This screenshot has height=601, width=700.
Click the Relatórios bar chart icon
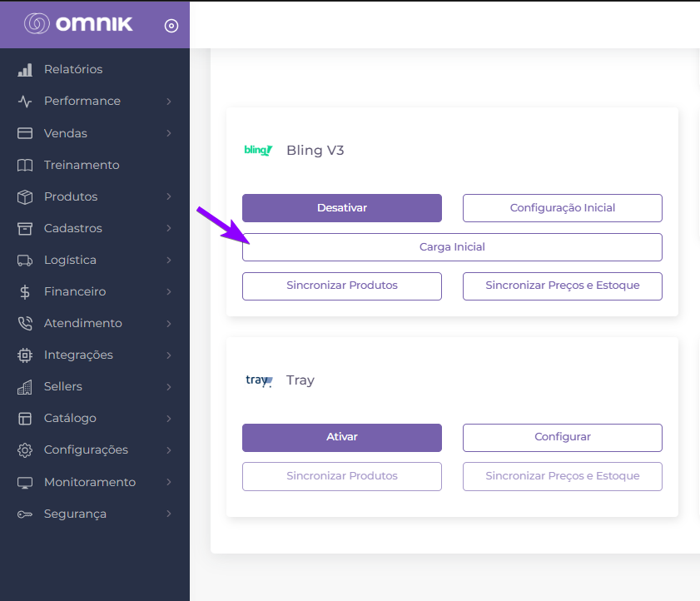pos(25,70)
